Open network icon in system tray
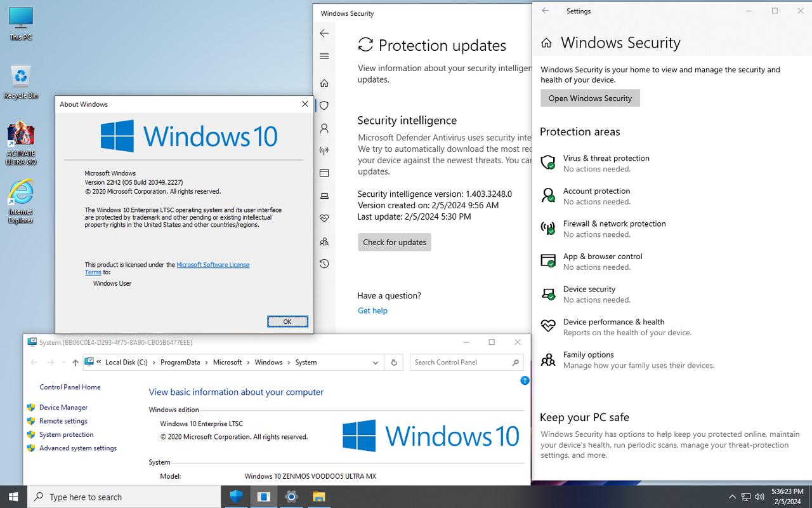 [x=745, y=497]
